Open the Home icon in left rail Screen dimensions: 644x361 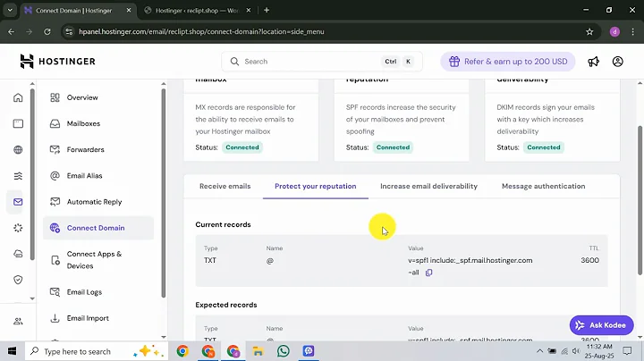click(18, 97)
